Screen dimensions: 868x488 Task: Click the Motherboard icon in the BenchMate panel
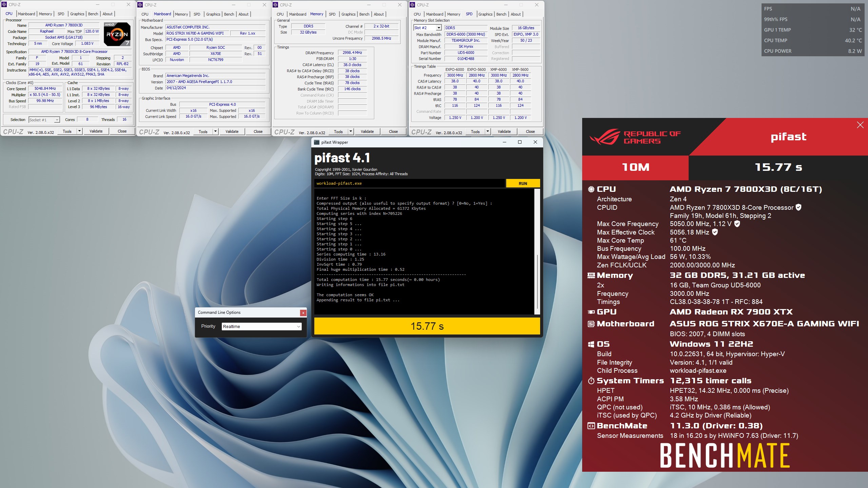591,324
